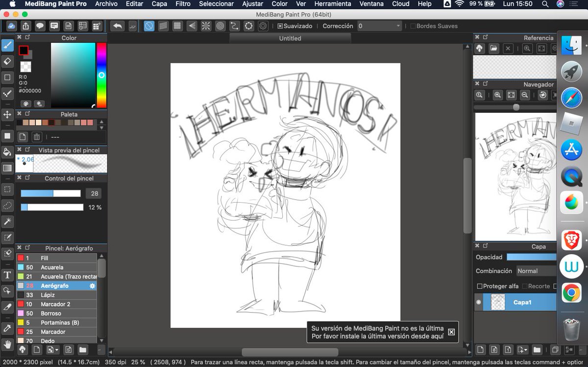588x367 pixels.
Task: Open the Corrección value dropdown
Action: 379,26
